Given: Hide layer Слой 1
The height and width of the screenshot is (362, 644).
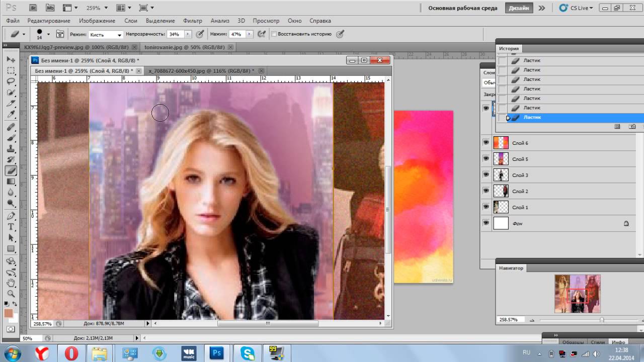Looking at the screenshot, I should pyautogui.click(x=486, y=207).
